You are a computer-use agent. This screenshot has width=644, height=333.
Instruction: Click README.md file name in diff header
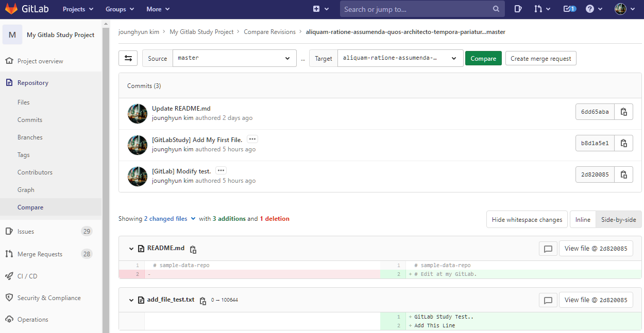click(166, 248)
